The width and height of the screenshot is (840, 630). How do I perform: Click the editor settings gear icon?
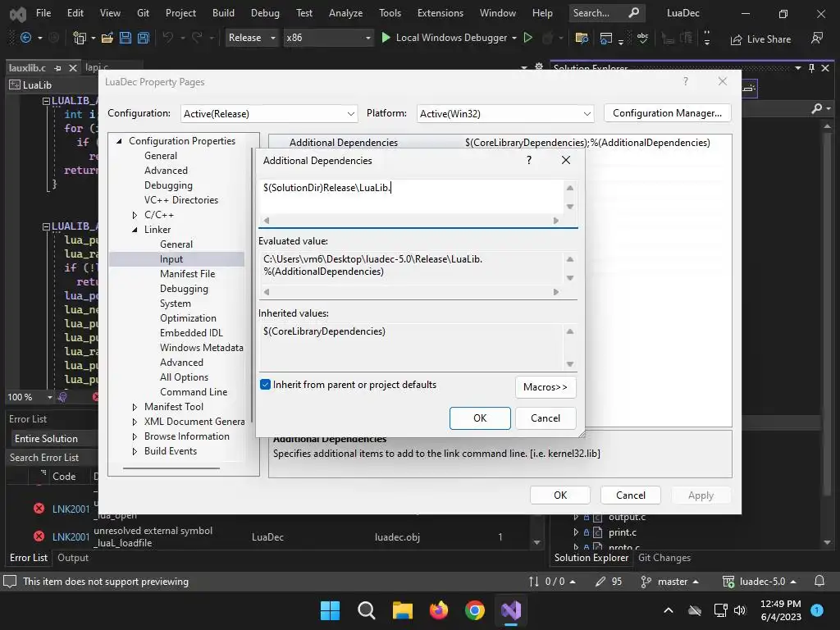(539, 67)
